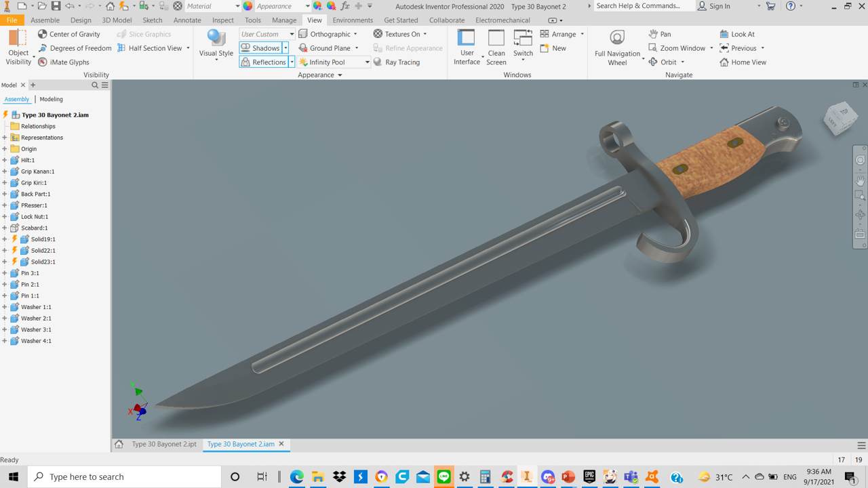868x488 pixels.
Task: Open the Reflections dropdown arrow
Action: pos(292,62)
